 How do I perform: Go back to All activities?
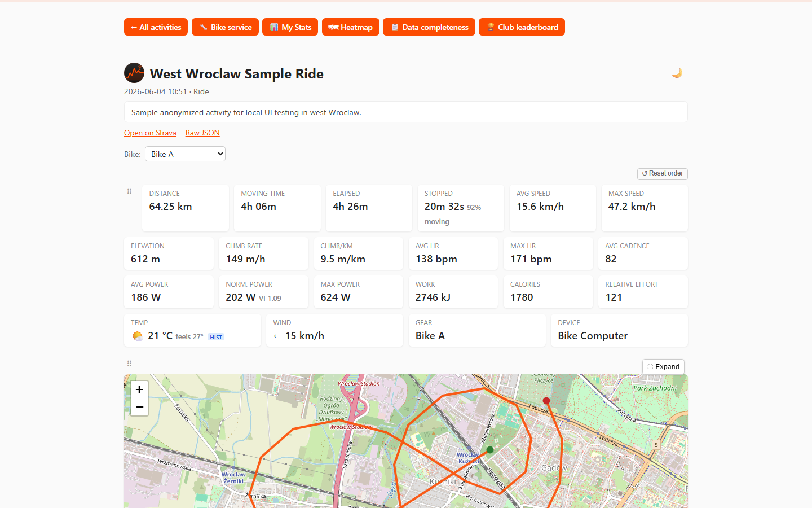pos(156,27)
